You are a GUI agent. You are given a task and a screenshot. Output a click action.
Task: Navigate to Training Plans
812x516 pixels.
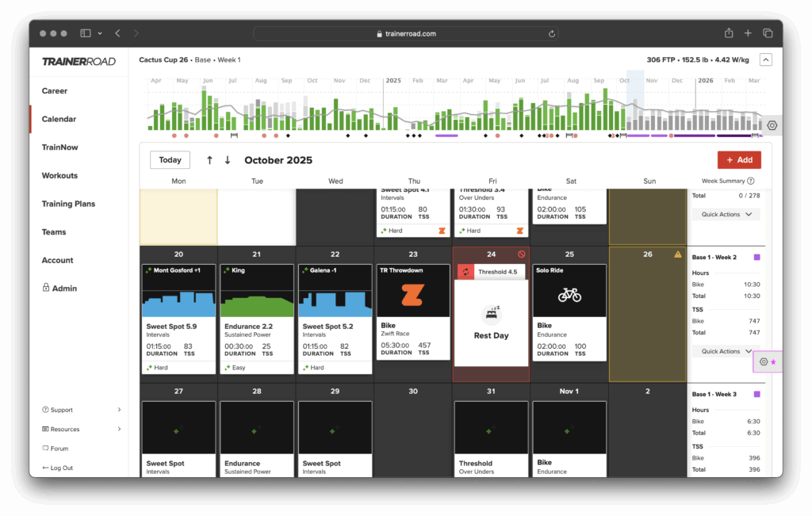click(x=68, y=204)
